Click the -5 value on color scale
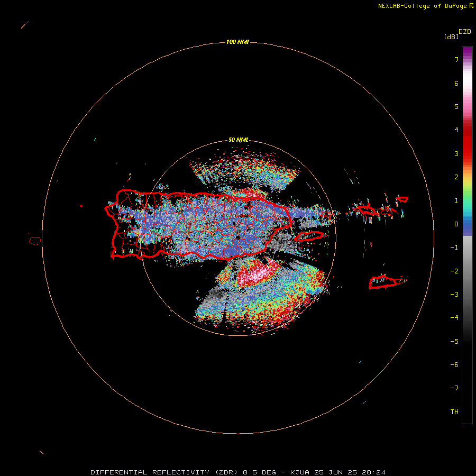The height and width of the screenshot is (476, 476). [x=454, y=342]
